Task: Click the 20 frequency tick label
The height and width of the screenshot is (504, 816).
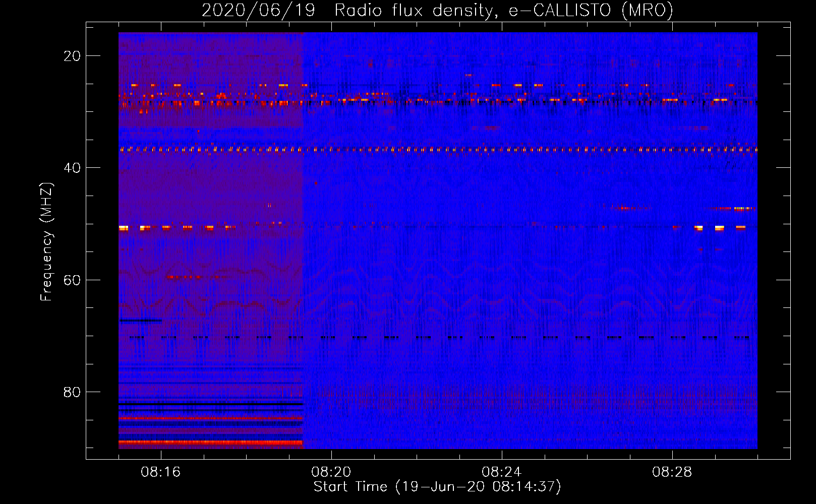Action: point(72,56)
